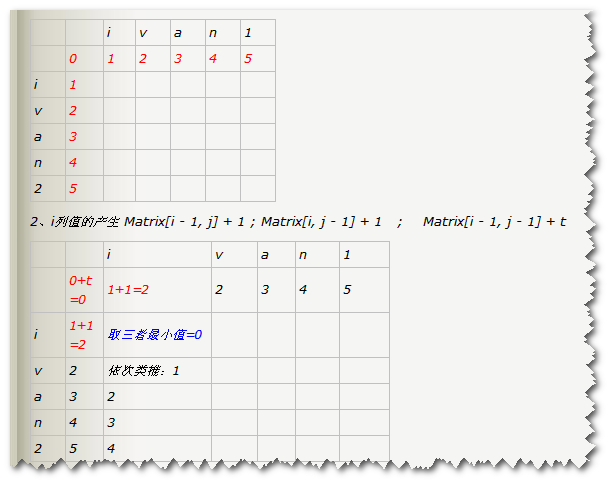Click value 5 beside row 2, second table
Viewport: 613px width, 486px height.
(x=73, y=448)
